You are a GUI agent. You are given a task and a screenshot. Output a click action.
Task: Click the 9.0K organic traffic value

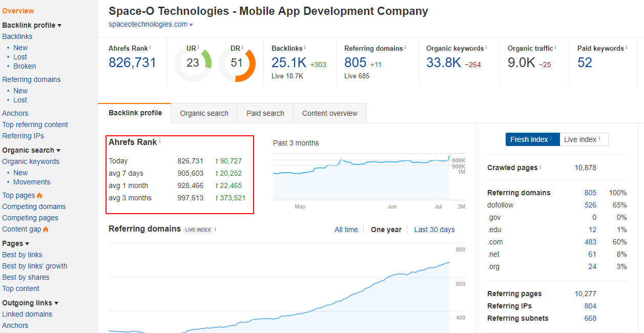click(522, 63)
